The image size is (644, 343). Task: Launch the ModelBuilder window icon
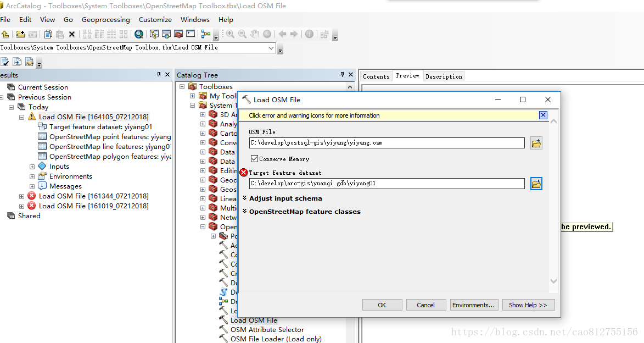click(x=206, y=34)
